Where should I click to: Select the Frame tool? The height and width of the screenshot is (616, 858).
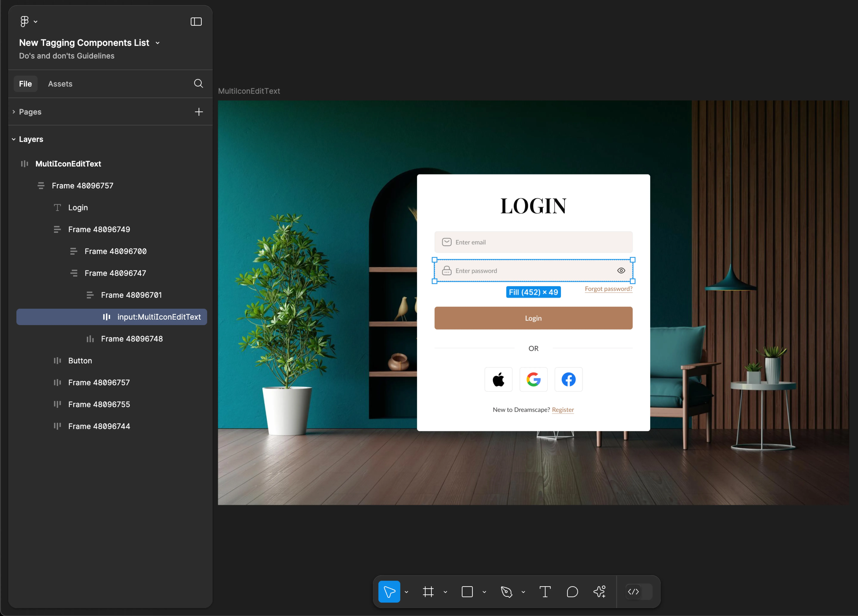coord(428,592)
